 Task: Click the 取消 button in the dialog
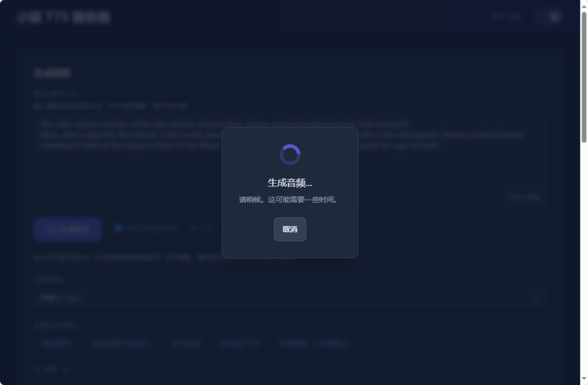[x=290, y=229]
